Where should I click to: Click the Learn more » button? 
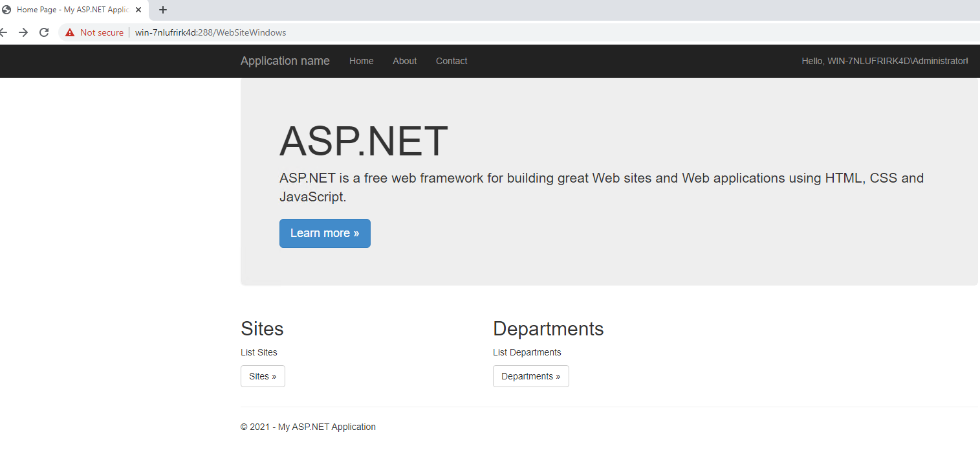point(325,233)
